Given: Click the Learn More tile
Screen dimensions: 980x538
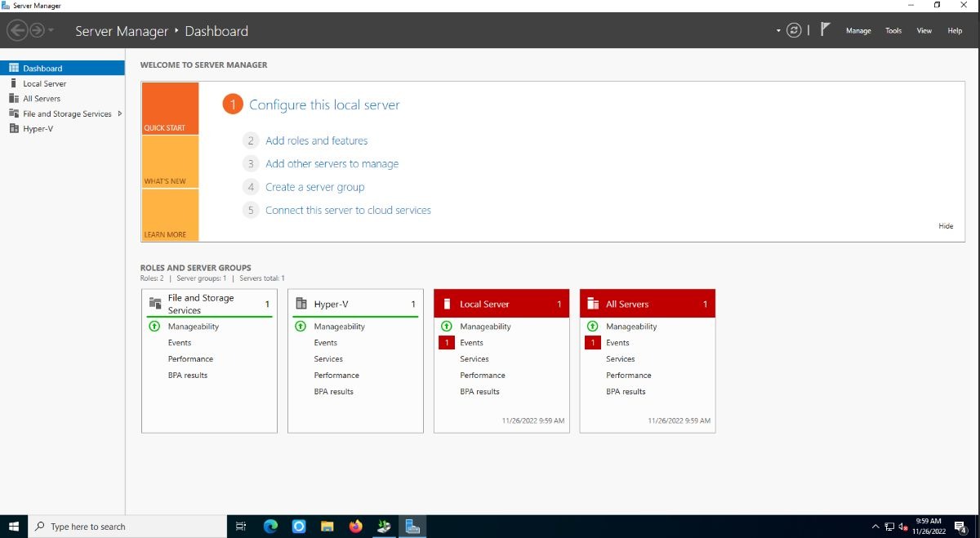Looking at the screenshot, I should coord(170,215).
